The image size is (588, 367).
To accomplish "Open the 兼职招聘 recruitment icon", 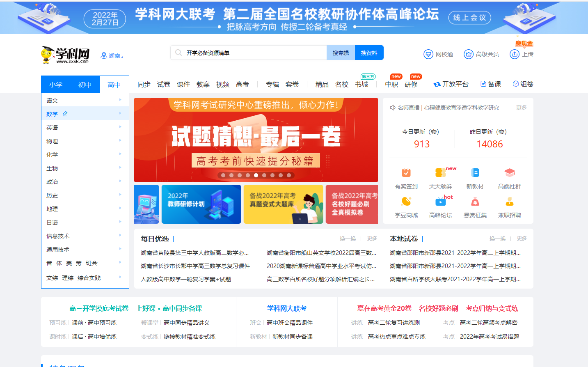I will coord(509,202).
